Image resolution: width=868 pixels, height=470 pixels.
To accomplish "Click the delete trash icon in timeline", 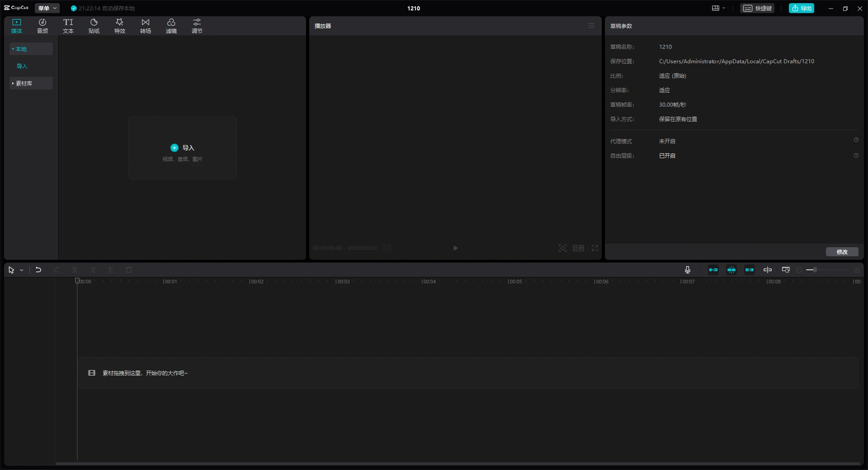I will tap(129, 270).
